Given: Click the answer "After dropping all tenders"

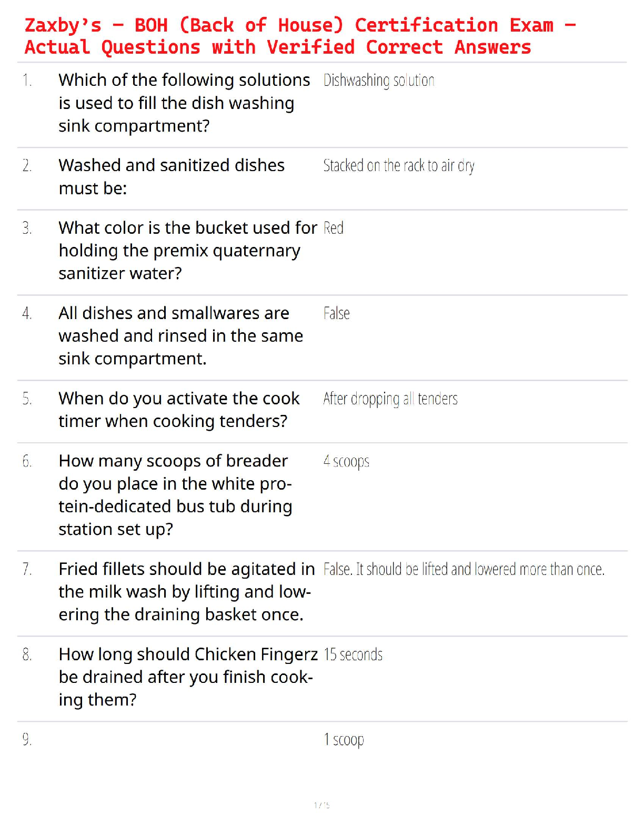Looking at the screenshot, I should pos(390,399).
